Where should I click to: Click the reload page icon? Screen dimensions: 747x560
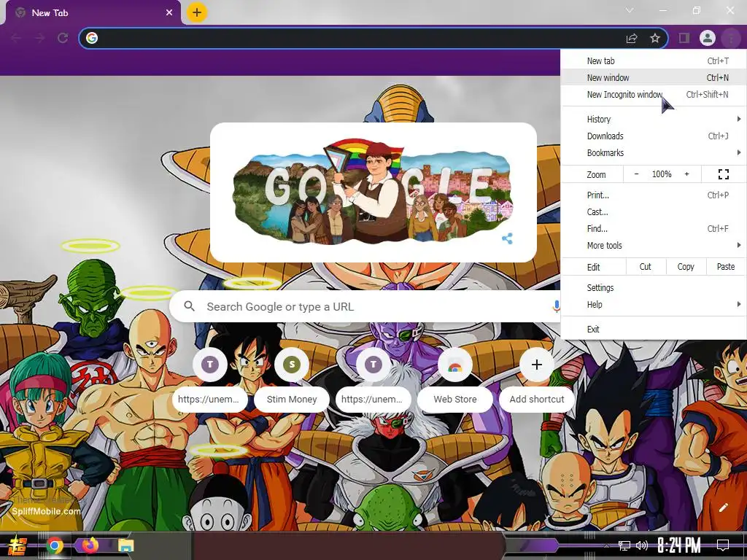[x=63, y=38]
